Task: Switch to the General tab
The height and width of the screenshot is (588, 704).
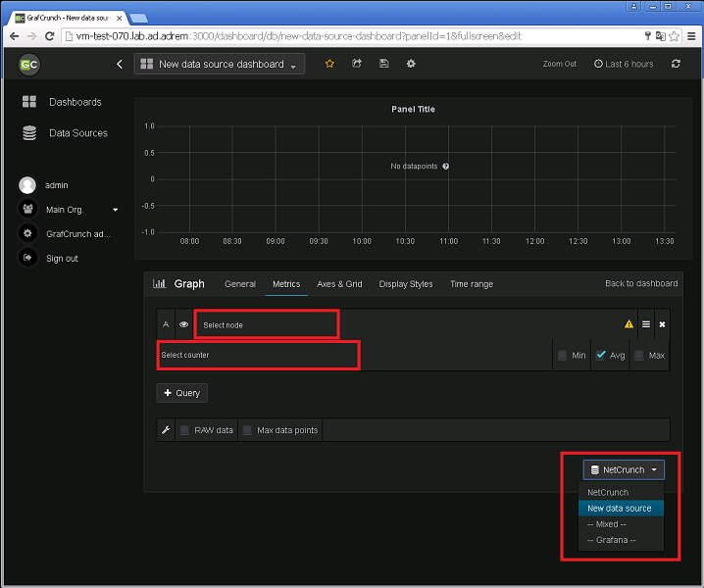Action: [x=240, y=284]
